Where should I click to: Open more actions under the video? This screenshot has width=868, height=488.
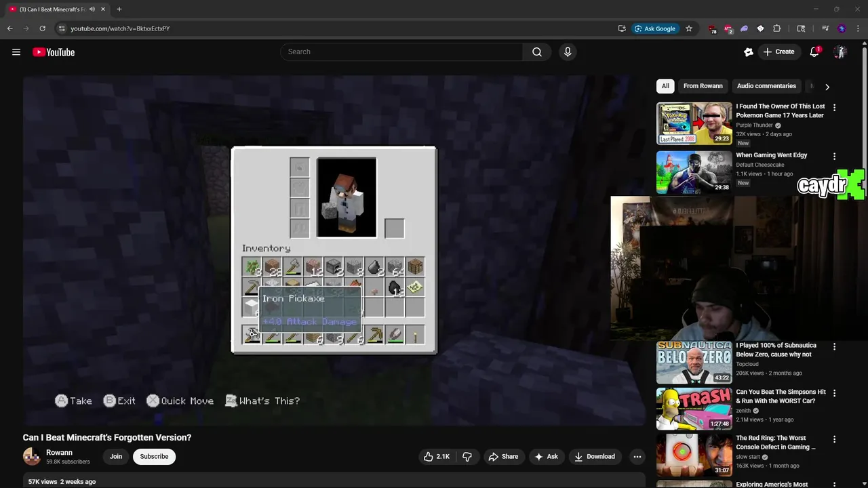click(637, 457)
